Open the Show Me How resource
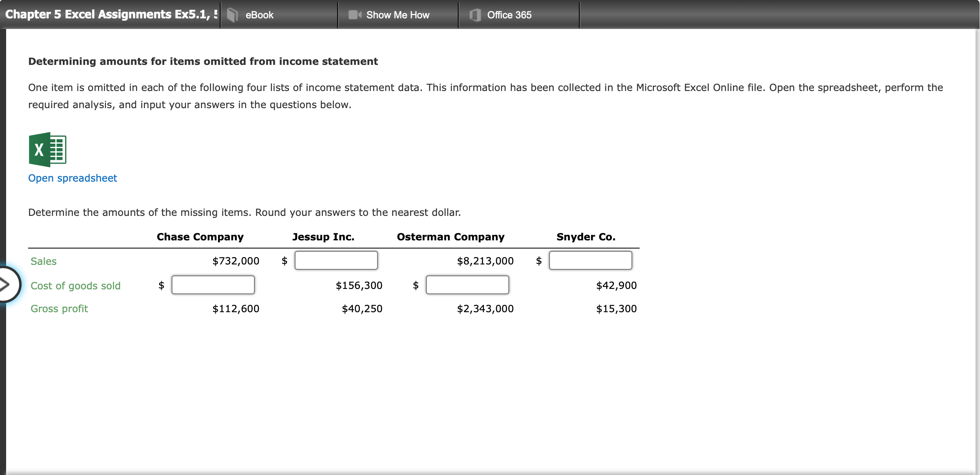980x475 pixels. (x=397, y=15)
